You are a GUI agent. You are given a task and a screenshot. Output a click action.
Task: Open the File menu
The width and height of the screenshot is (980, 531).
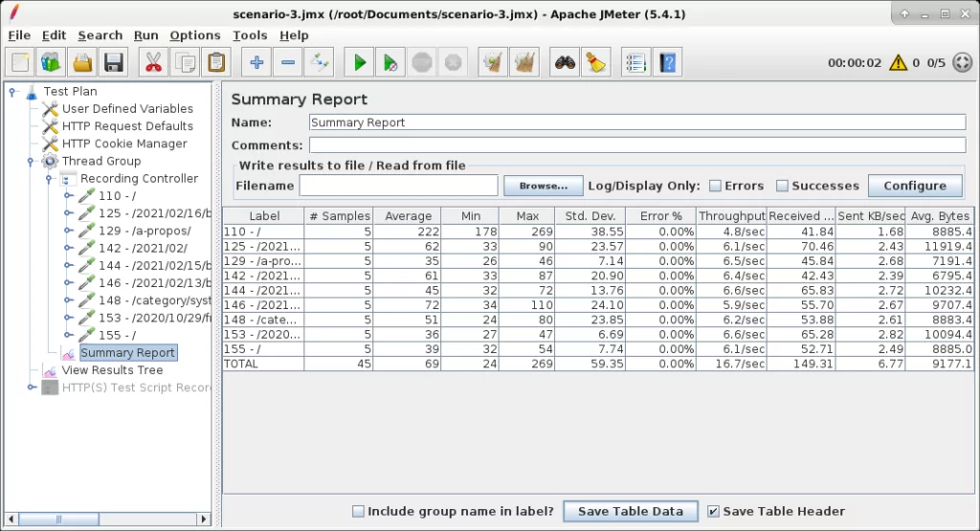19,35
